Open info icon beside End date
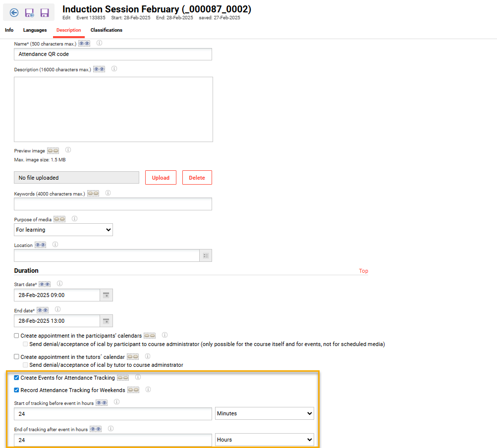 point(57,309)
